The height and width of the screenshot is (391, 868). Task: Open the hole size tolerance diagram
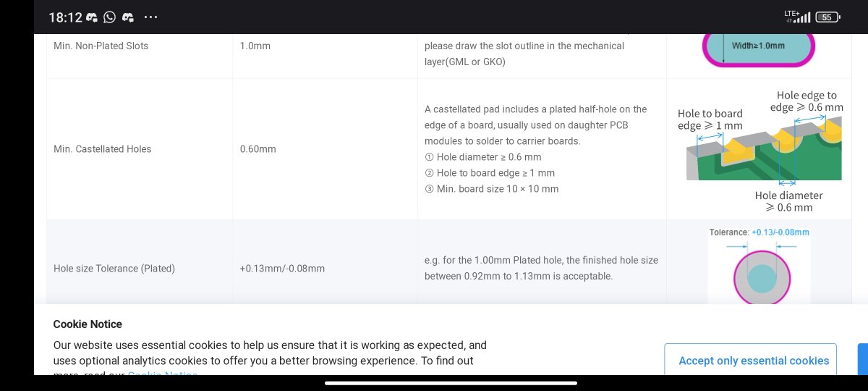pyautogui.click(x=759, y=266)
